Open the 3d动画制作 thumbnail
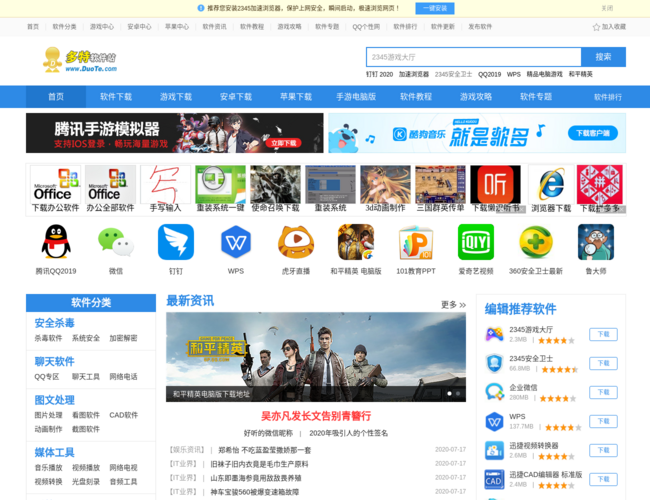This screenshot has height=500, width=650. tap(386, 184)
